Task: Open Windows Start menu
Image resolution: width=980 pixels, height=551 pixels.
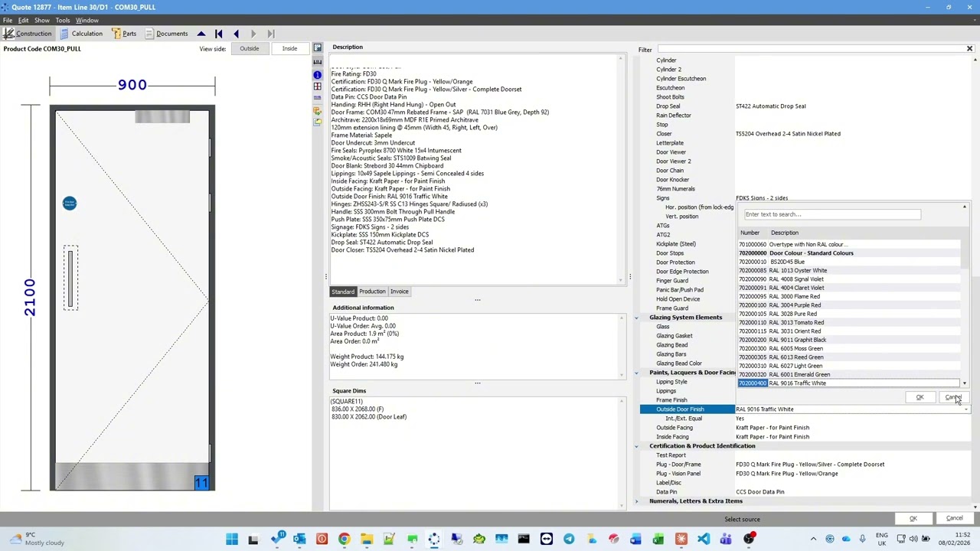Action: [231, 540]
